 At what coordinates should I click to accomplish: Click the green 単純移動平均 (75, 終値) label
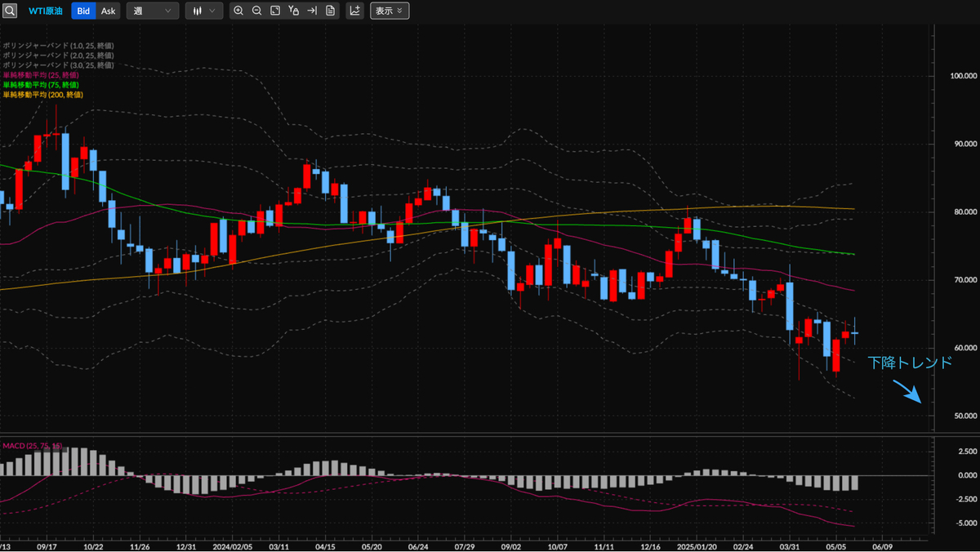click(41, 85)
